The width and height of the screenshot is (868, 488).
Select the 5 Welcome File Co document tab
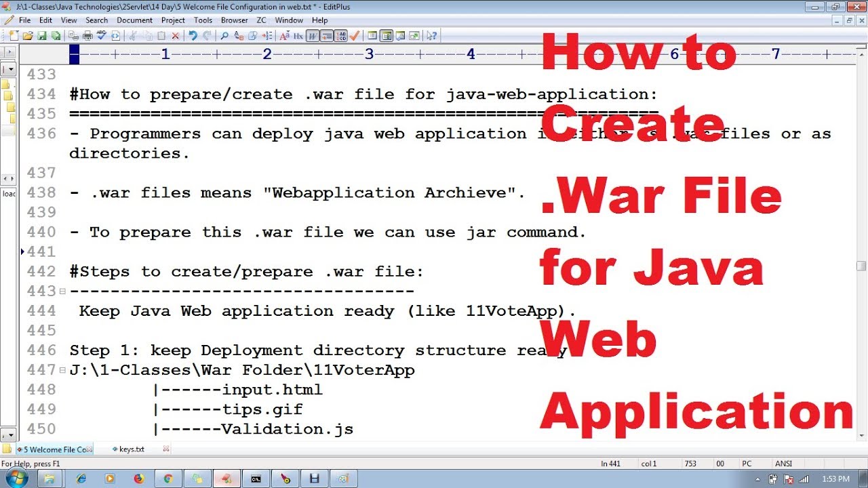(x=54, y=449)
